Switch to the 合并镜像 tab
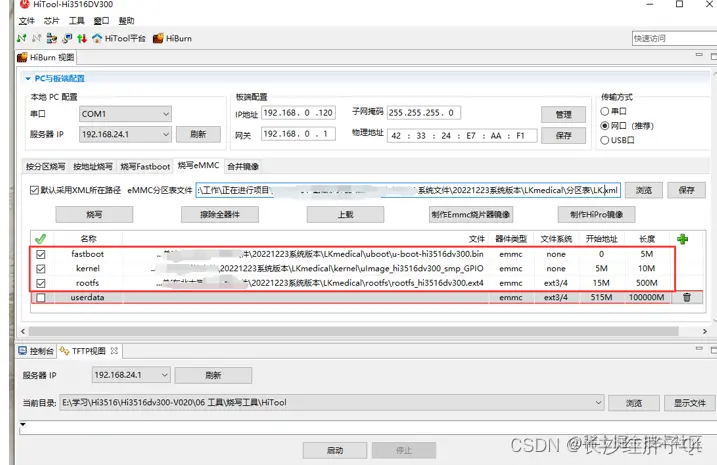The height and width of the screenshot is (465, 717). pos(243,166)
